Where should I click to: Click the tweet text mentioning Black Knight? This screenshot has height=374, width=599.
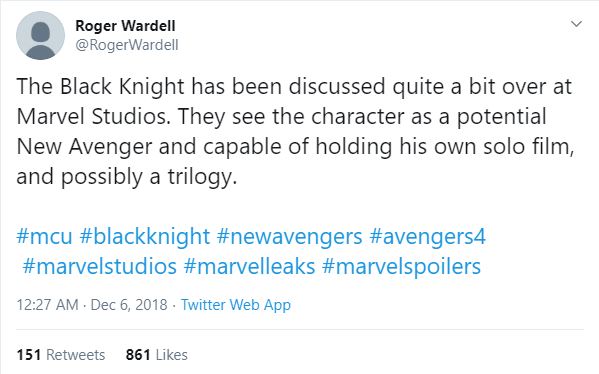click(x=294, y=86)
